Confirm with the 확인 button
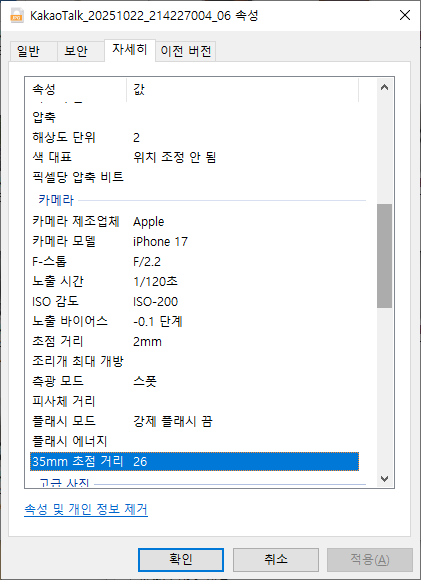This screenshot has width=421, height=580. (x=181, y=560)
